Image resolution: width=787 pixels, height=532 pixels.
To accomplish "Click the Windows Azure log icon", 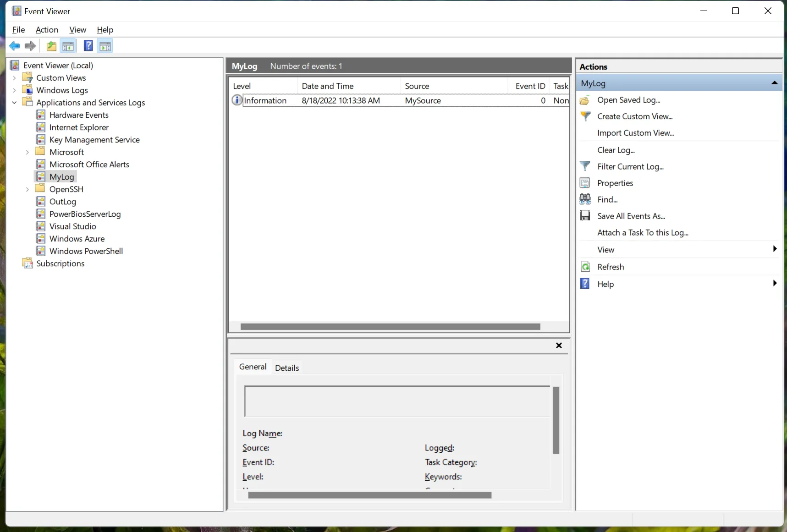I will coord(41,238).
